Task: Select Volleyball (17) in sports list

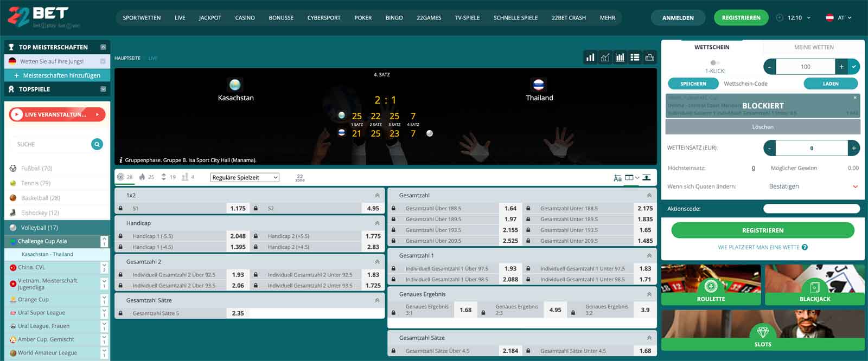Action: click(57, 228)
